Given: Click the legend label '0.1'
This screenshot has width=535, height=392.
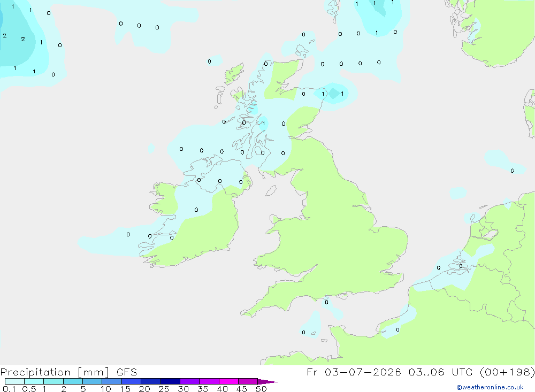Looking at the screenshot, I should [x=9, y=389].
